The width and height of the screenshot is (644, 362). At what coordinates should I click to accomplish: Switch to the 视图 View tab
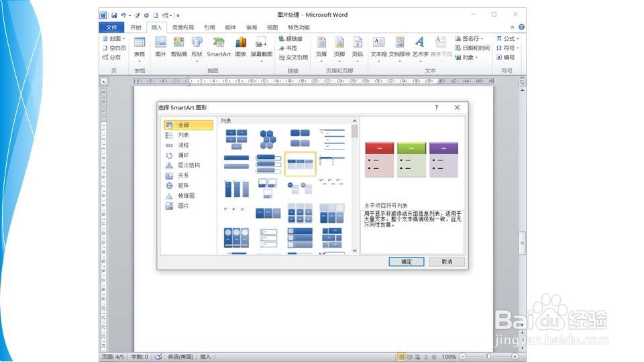pyautogui.click(x=272, y=27)
